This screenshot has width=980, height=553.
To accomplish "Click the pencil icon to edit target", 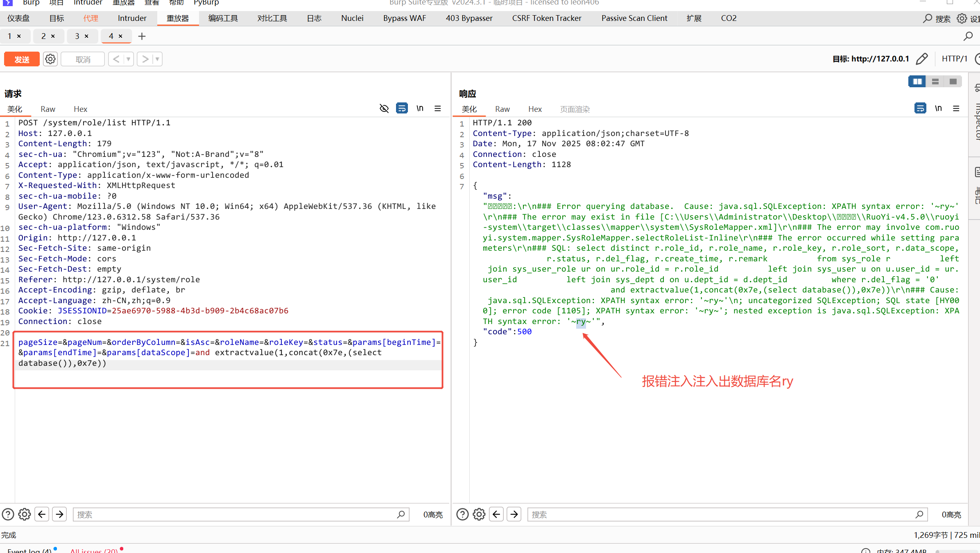I will [x=922, y=59].
